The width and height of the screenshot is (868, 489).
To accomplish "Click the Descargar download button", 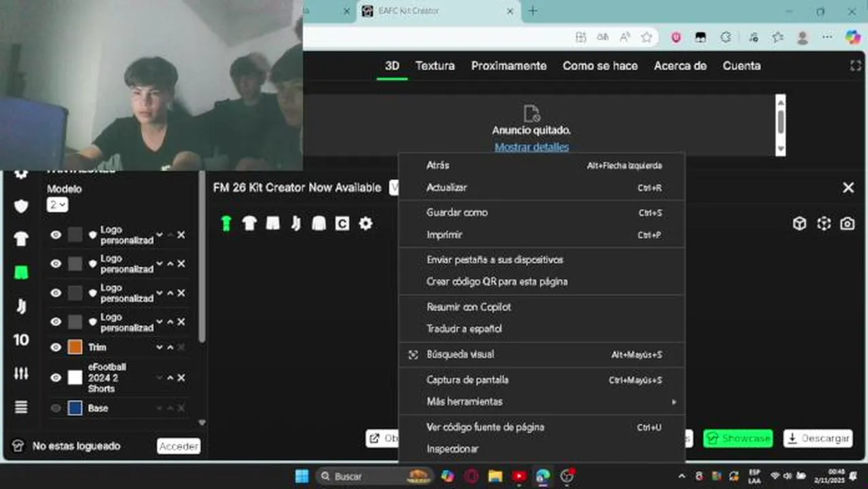I will 818,438.
